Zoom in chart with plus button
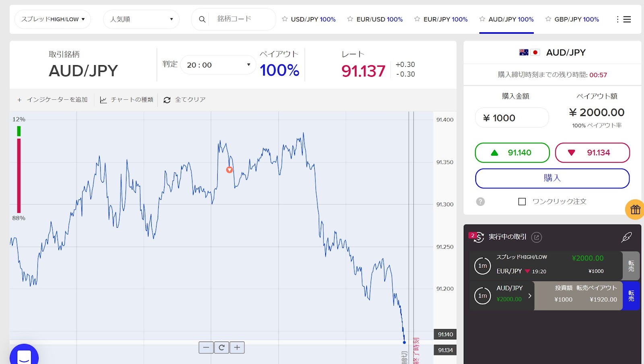Screen dimensions: 644x364 coord(237,348)
